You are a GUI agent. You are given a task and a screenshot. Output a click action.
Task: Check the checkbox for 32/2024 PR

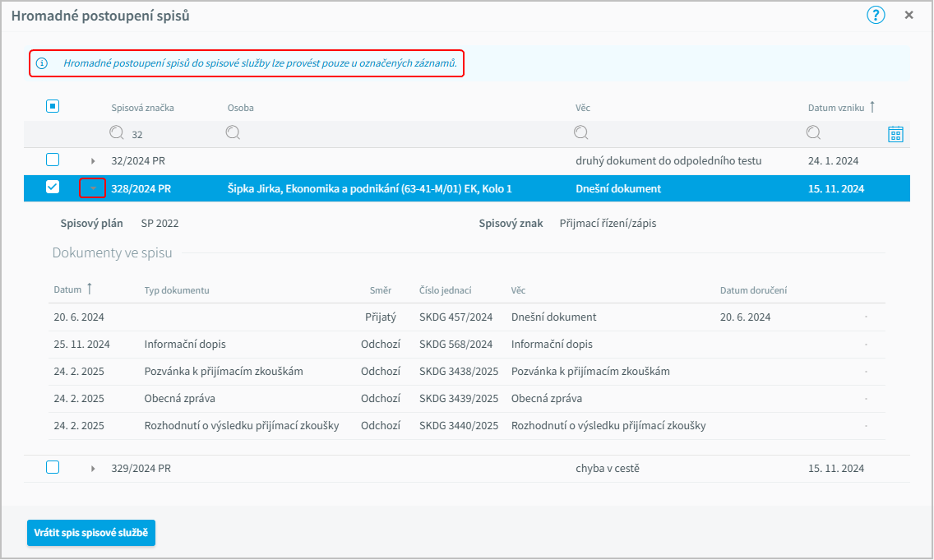[x=53, y=160]
